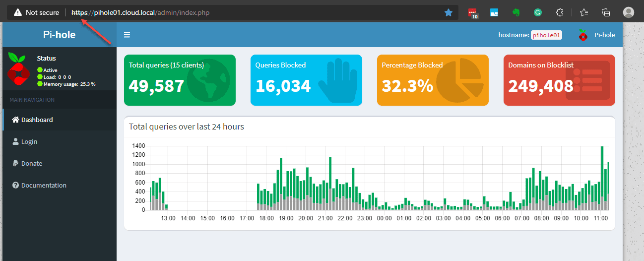Click the 00:00 label on chart x-axis
The image size is (644, 261).
coord(385,218)
